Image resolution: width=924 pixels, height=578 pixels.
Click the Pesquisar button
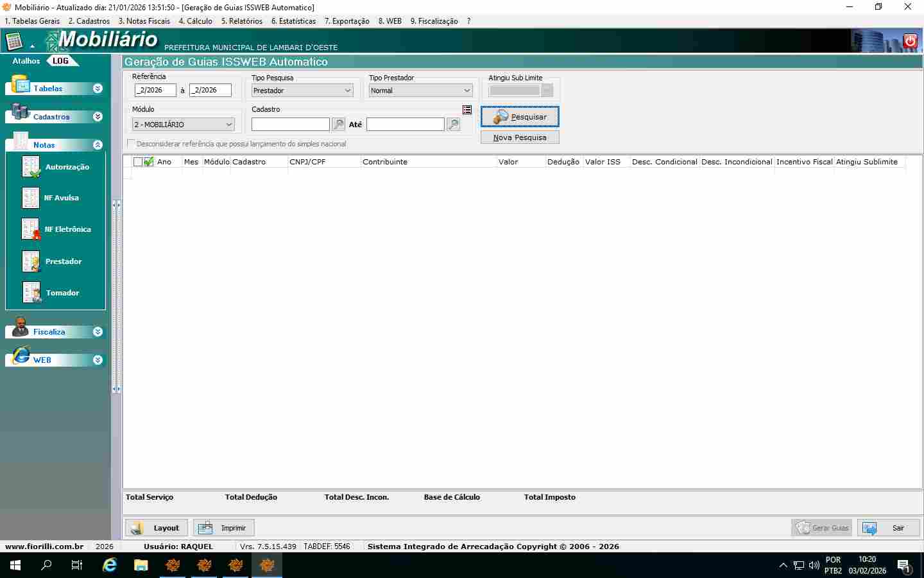point(520,117)
